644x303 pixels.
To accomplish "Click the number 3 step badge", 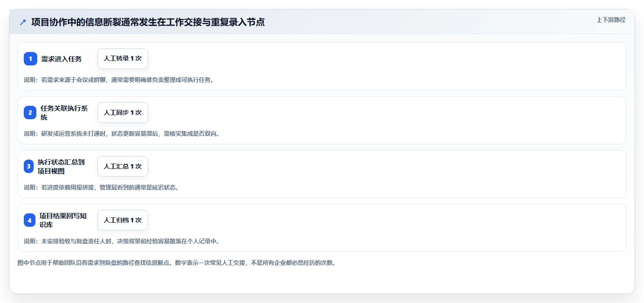I will tap(29, 166).
